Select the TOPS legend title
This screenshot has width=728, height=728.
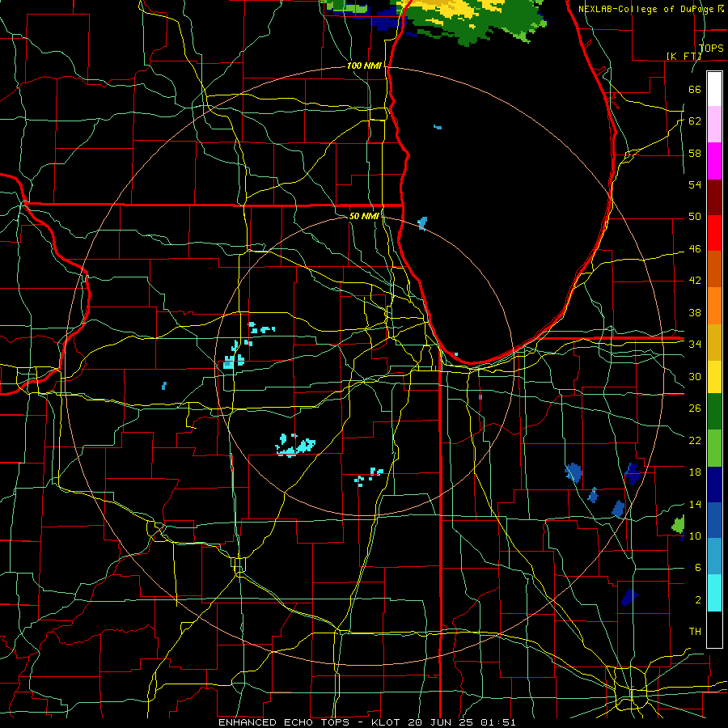(x=711, y=48)
